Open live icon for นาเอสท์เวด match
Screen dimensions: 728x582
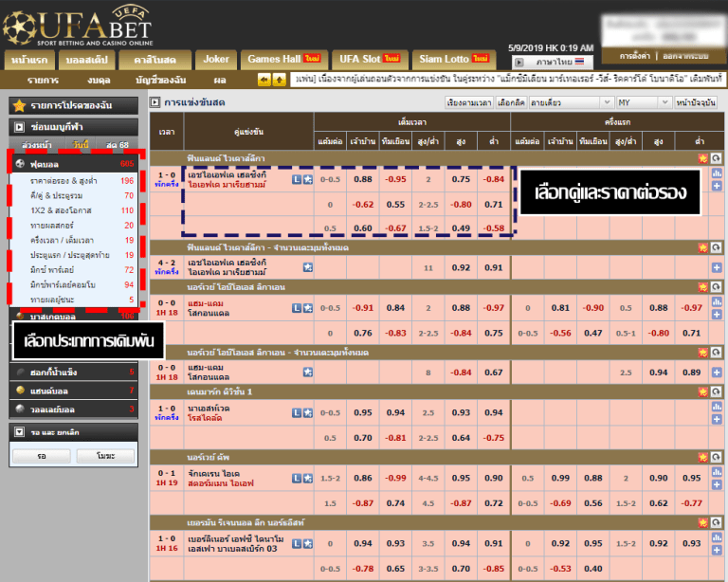coord(297,412)
